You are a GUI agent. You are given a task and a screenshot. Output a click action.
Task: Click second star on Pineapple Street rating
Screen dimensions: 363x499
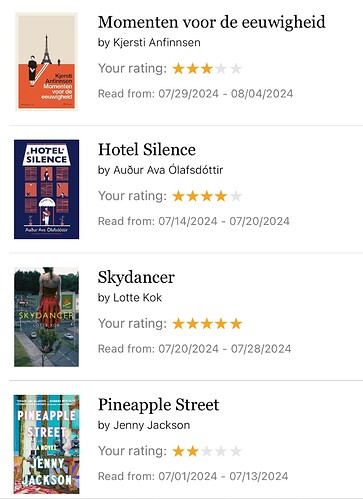[x=193, y=451]
